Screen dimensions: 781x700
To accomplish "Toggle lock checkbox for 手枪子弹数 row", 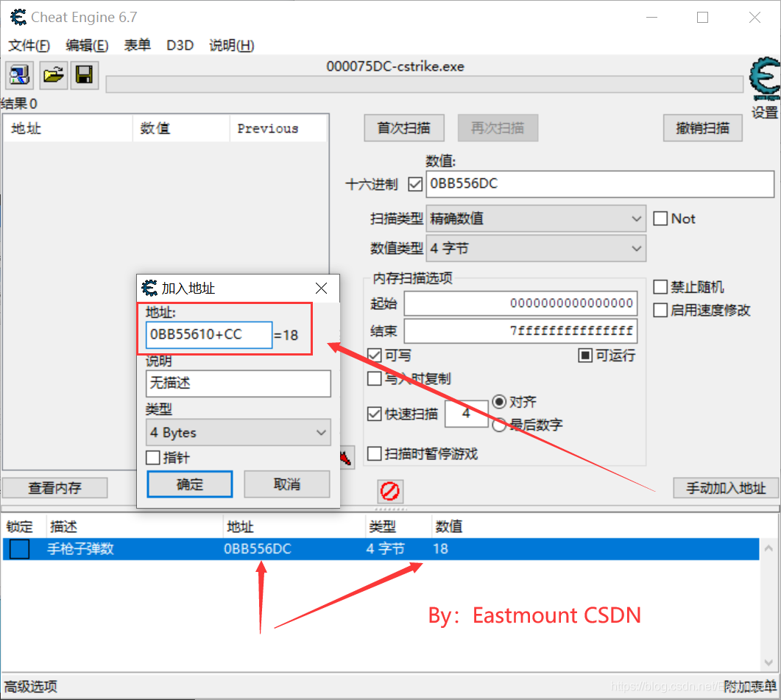I will [19, 549].
